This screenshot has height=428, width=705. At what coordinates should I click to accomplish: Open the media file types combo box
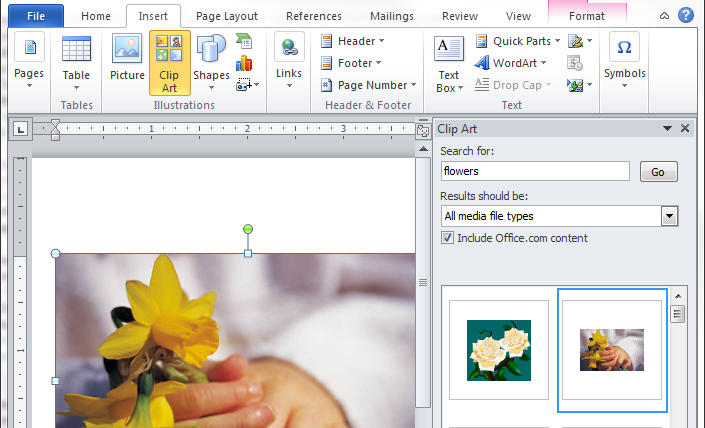(559, 216)
